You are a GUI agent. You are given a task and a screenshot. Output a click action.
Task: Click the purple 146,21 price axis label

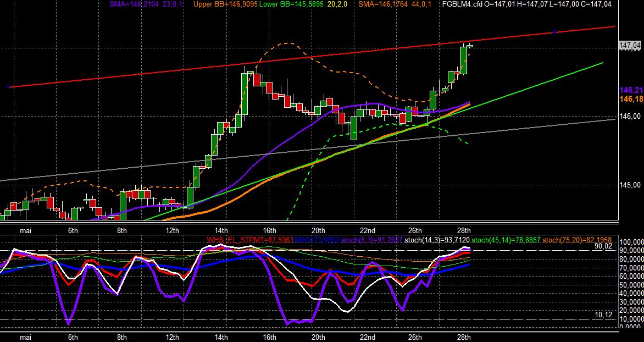click(631, 90)
